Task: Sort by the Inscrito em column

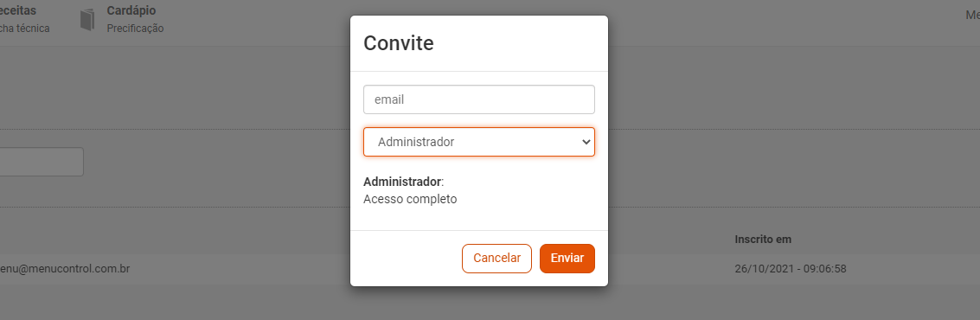Action: click(x=763, y=240)
